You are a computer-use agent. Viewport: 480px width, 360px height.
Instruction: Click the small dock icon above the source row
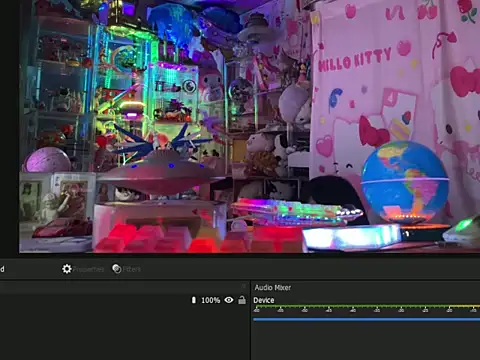(x=244, y=286)
